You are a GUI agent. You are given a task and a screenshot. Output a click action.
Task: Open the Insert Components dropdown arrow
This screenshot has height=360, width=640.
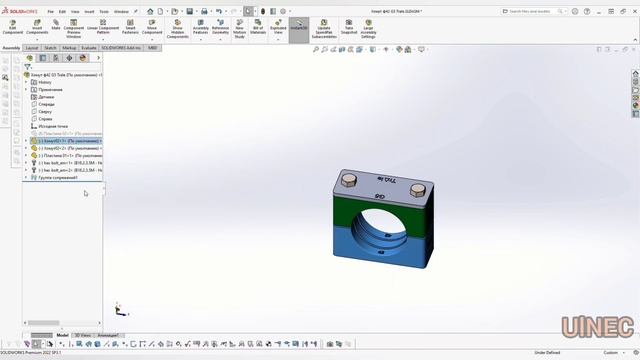pyautogui.click(x=37, y=40)
